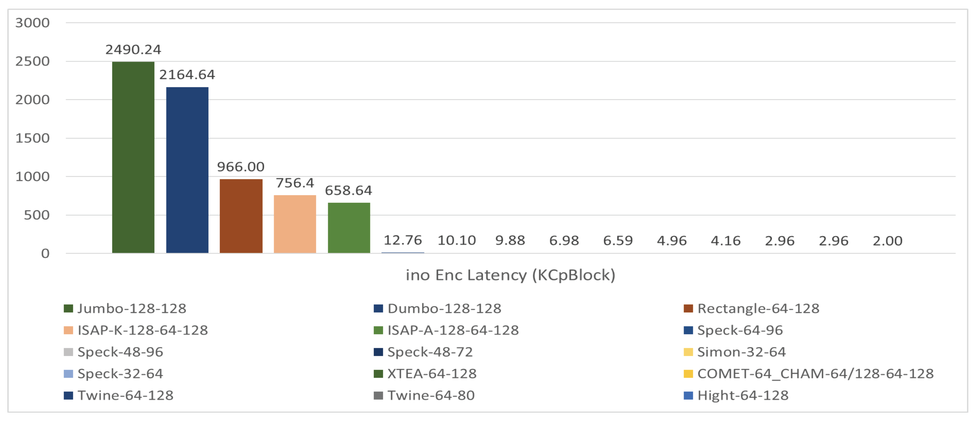This screenshot has width=980, height=423.
Task: Select the brown 966.00 bar
Action: pyautogui.click(x=241, y=216)
